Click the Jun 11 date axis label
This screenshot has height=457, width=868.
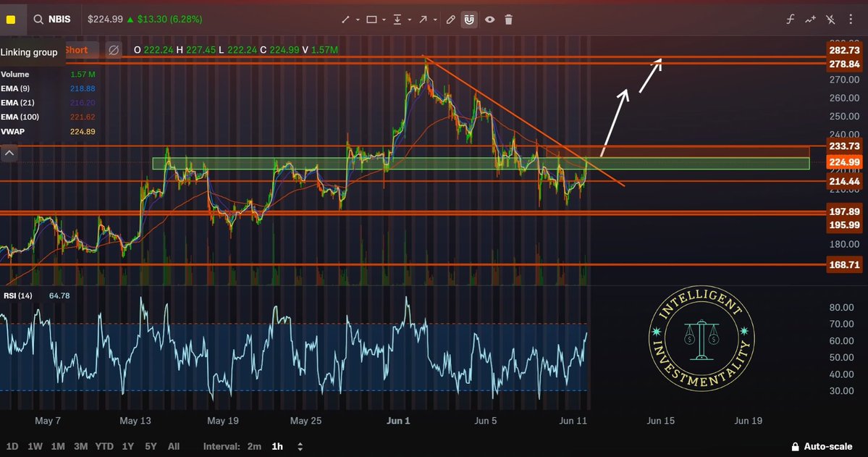(x=573, y=421)
